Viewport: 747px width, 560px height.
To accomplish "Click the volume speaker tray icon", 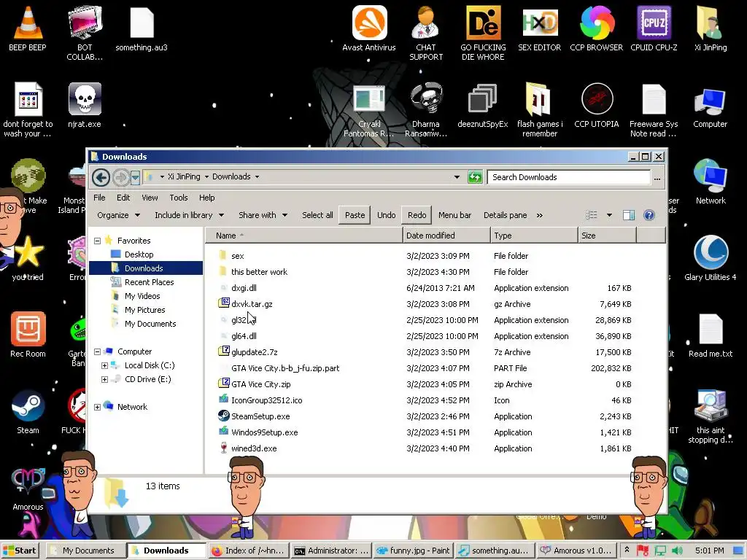I will tap(676, 551).
